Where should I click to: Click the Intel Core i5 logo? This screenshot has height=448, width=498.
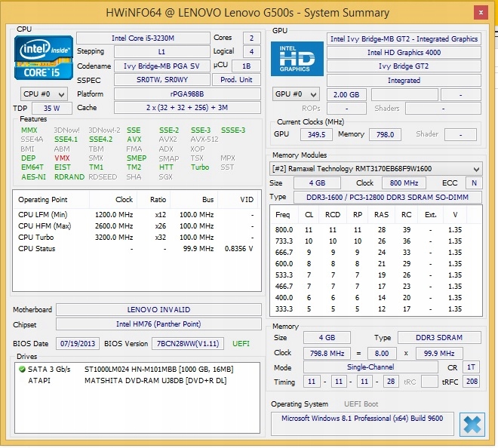(44, 58)
